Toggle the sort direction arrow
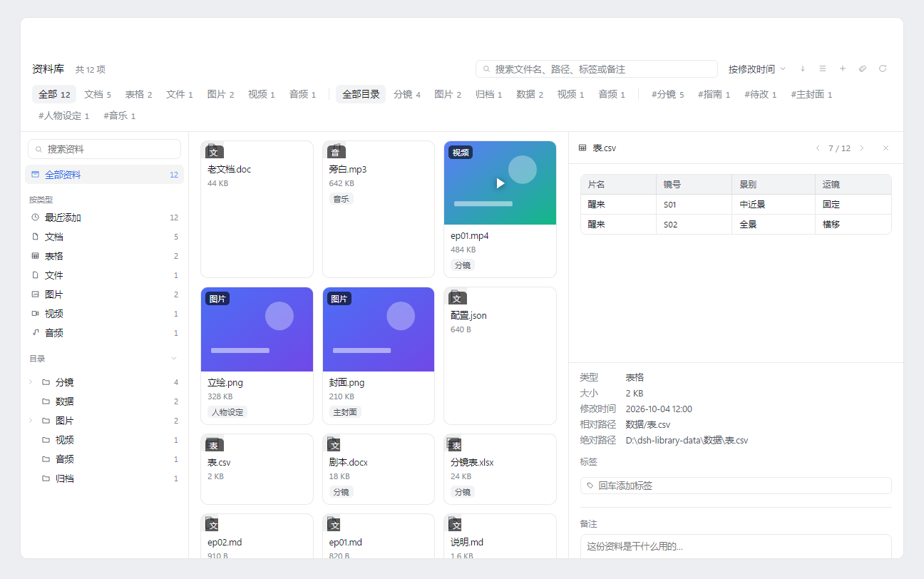Image resolution: width=924 pixels, height=579 pixels. click(803, 69)
